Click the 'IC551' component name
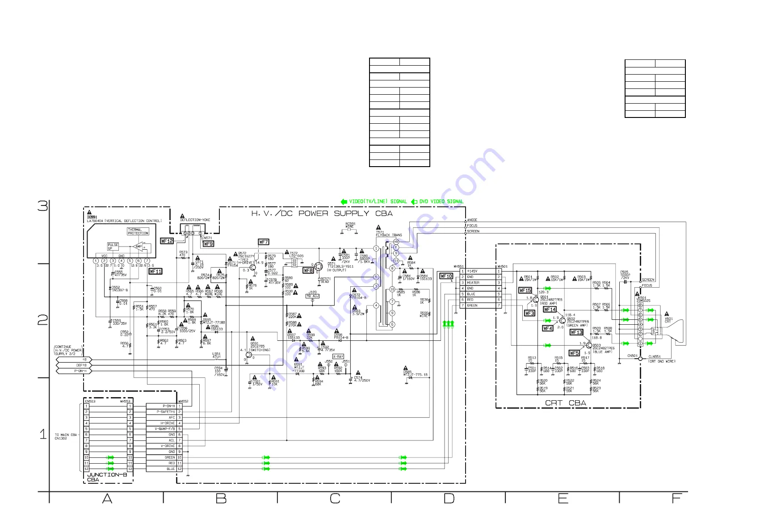This screenshot has height=532, width=760. (x=92, y=217)
